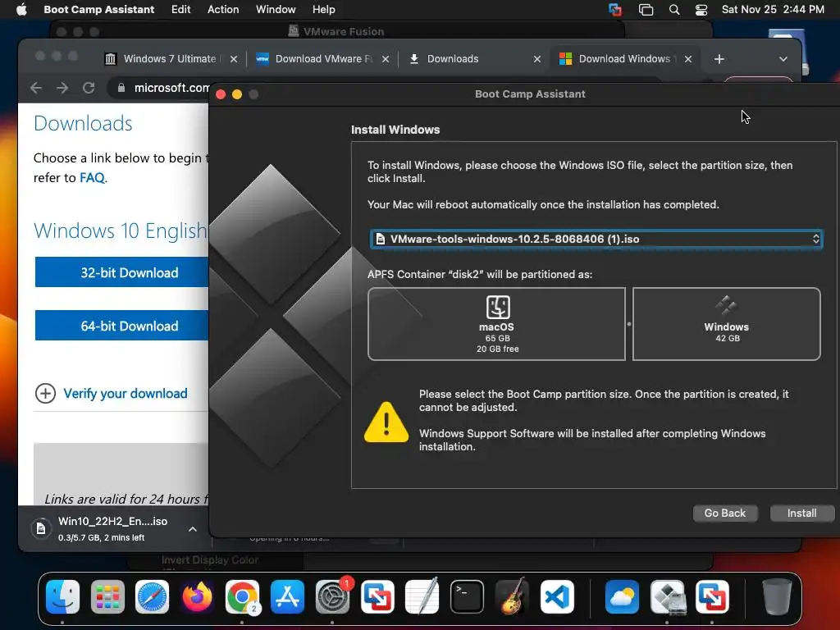Open the Window menu
Image resolution: width=840 pixels, height=630 pixels.
click(276, 10)
